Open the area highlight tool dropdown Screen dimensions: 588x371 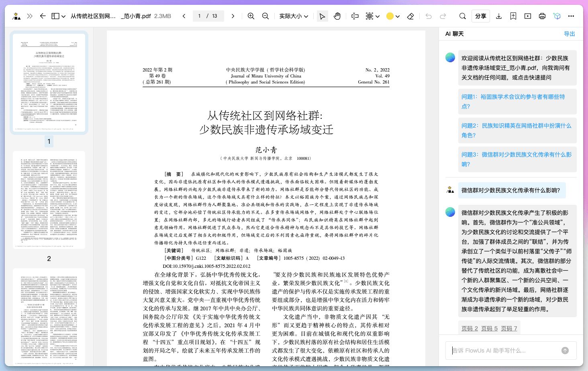pos(378,16)
